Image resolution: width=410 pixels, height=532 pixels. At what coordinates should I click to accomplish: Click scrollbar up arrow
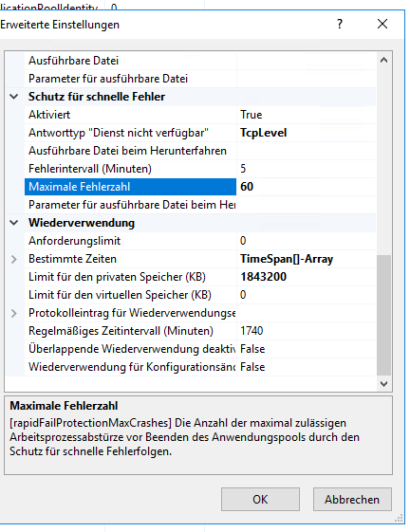point(383,61)
